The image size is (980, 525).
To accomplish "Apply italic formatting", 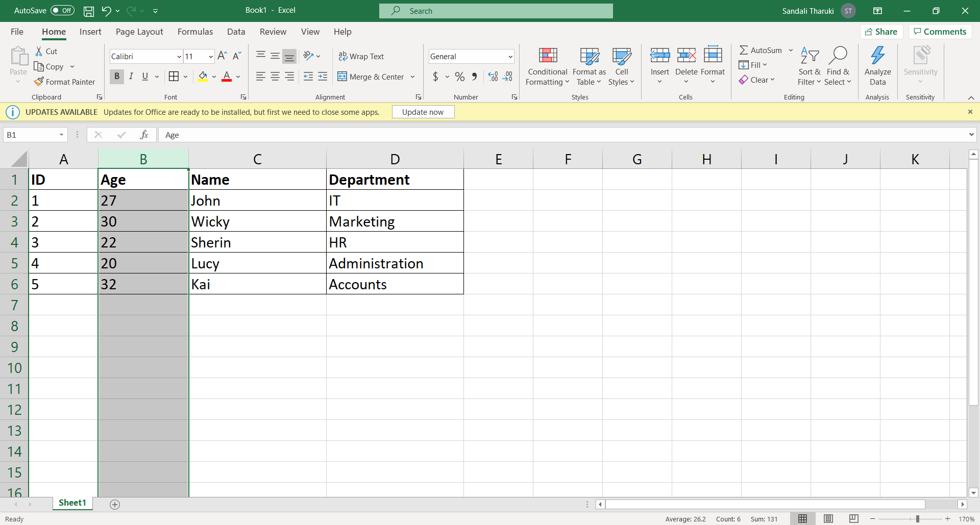I will 131,77.
